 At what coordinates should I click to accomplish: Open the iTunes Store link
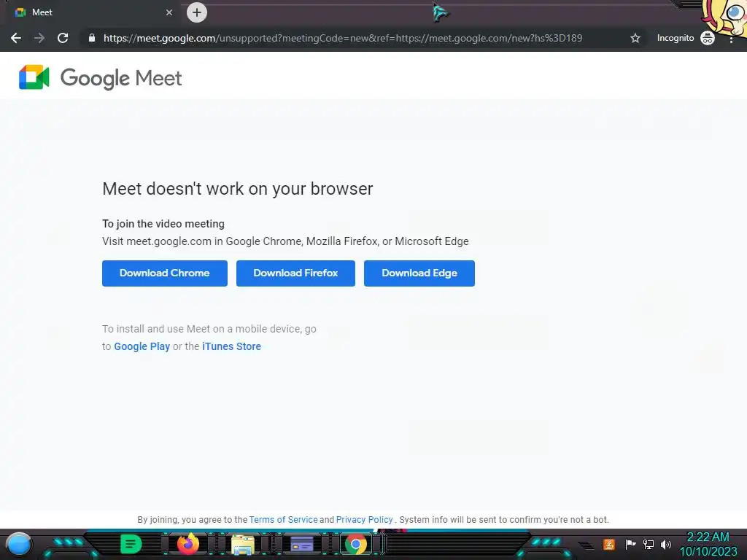[231, 346]
